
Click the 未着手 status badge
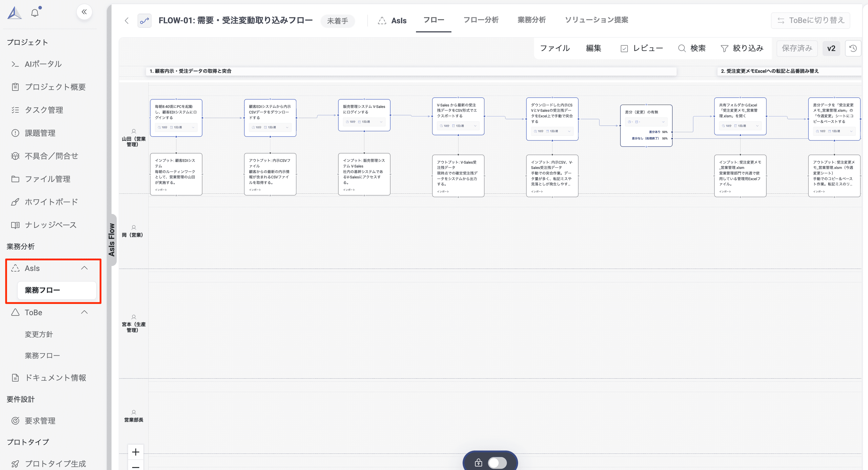(x=337, y=21)
